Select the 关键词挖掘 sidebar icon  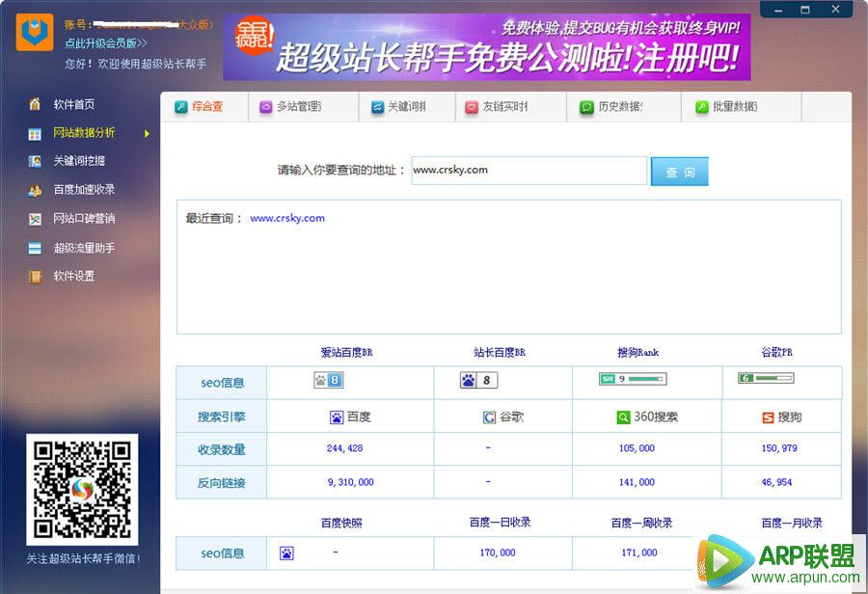34,161
